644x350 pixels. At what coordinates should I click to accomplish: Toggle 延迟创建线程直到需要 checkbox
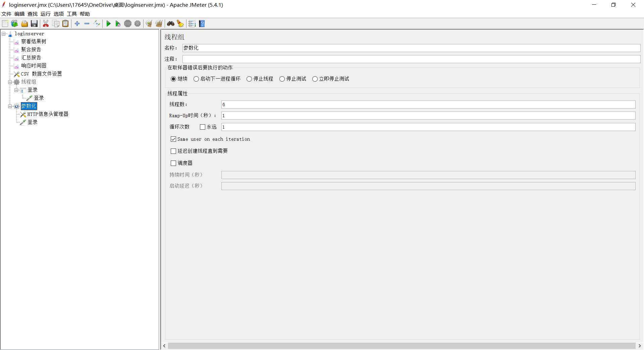tap(173, 151)
